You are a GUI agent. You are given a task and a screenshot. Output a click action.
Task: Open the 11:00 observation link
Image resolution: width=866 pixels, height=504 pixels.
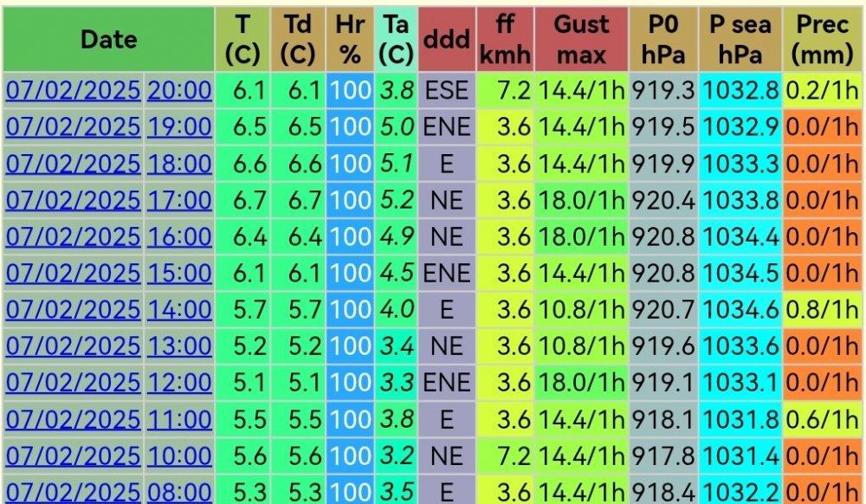point(179,419)
